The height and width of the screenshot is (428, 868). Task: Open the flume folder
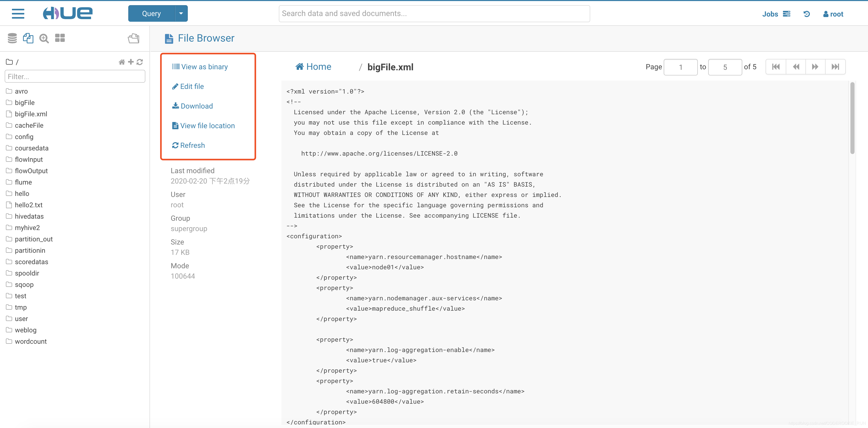[23, 182]
